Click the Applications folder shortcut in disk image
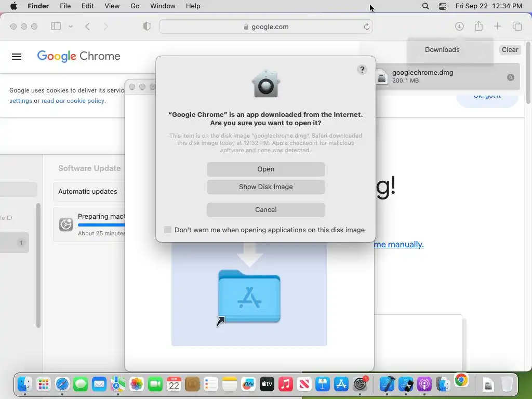 249,296
